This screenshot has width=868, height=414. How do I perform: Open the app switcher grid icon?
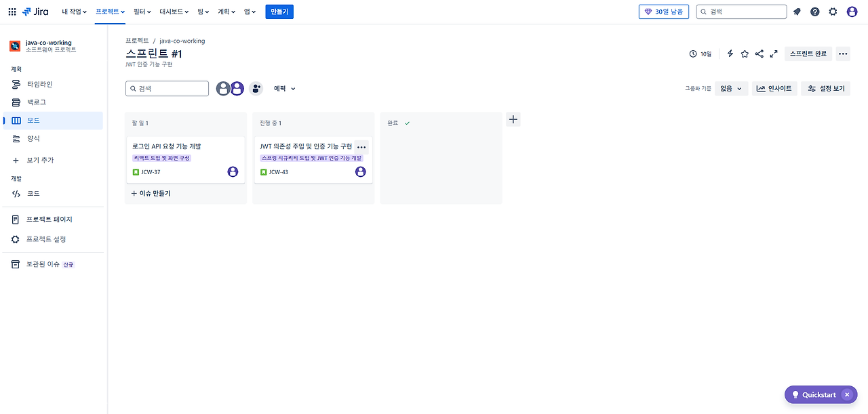pos(12,12)
